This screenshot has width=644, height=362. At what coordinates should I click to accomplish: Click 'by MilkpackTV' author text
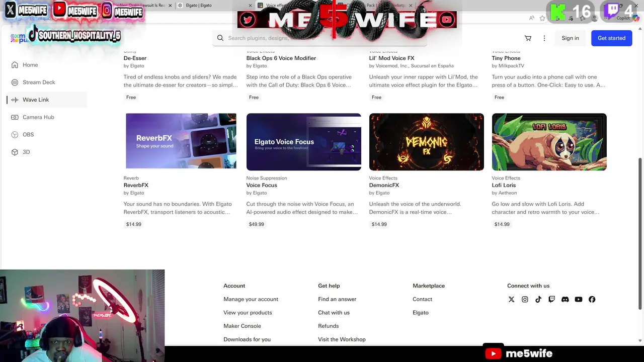click(508, 66)
